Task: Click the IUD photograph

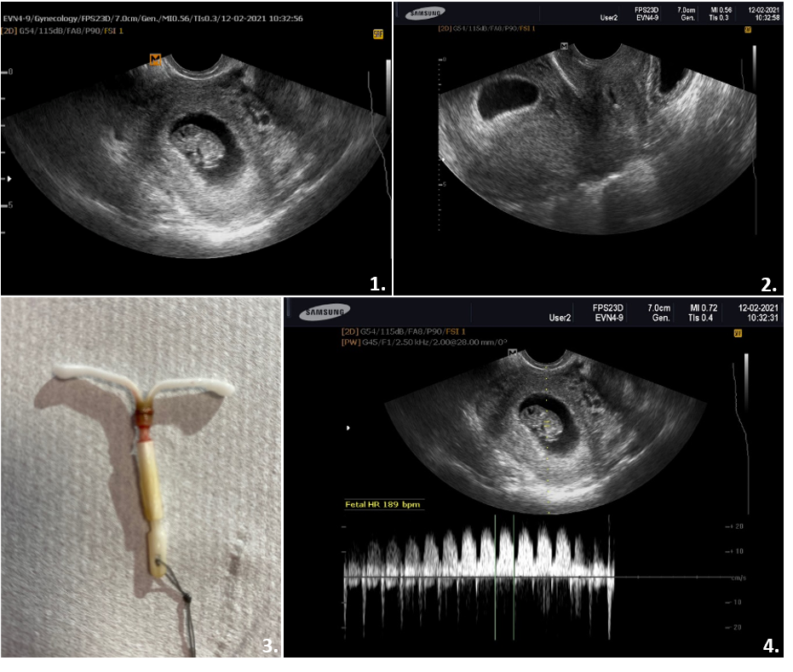Action: 141,477
